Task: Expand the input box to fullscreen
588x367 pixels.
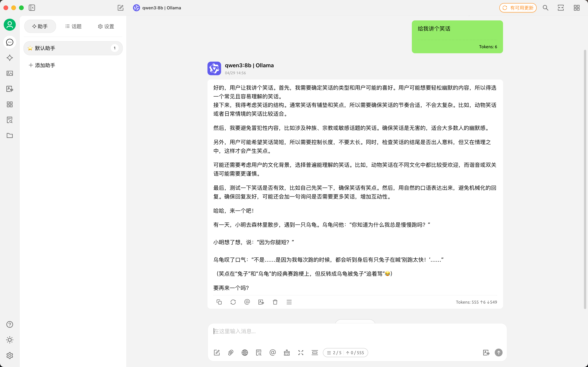Action: pyautogui.click(x=301, y=353)
